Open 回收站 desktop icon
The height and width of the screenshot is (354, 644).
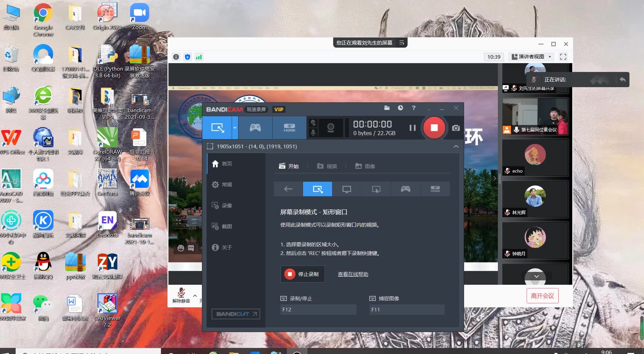point(11,58)
